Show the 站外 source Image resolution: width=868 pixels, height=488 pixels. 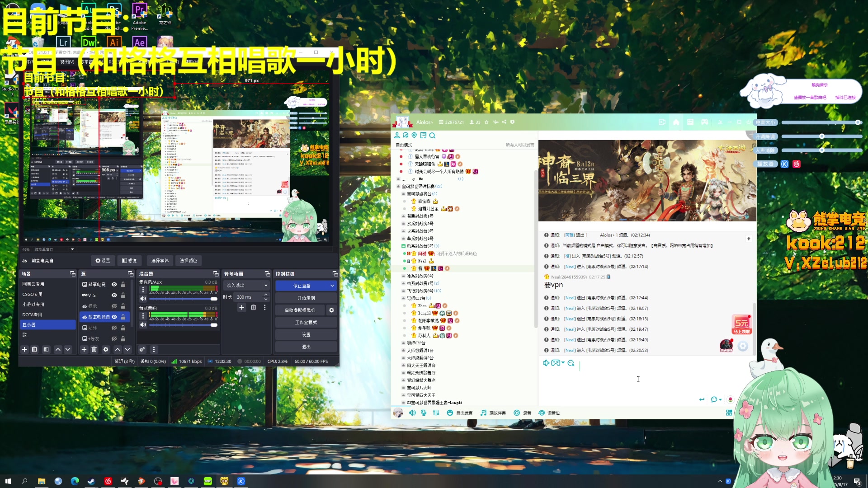pos(114,328)
